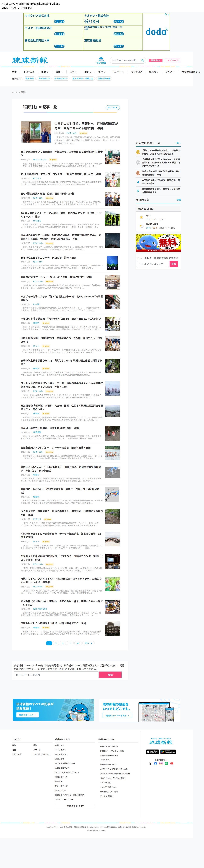Open the ピローカル menu item
This screenshot has height=868, width=204.
point(29,72)
